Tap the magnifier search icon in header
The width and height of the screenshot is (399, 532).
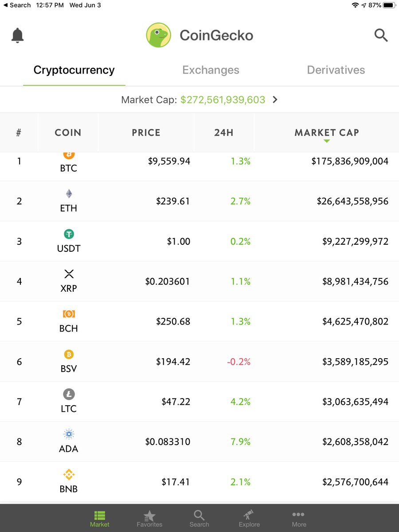coord(381,35)
